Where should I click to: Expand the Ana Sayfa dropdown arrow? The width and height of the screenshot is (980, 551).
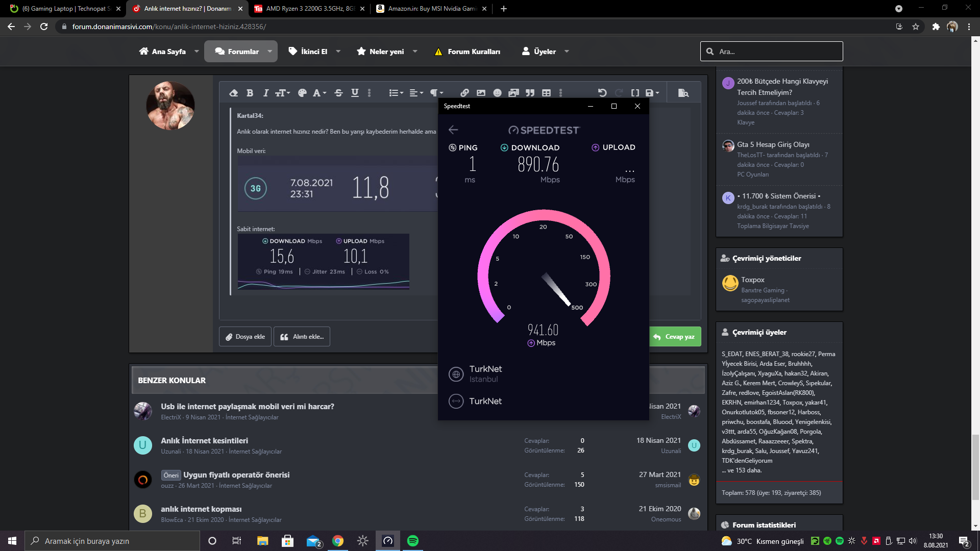click(197, 52)
